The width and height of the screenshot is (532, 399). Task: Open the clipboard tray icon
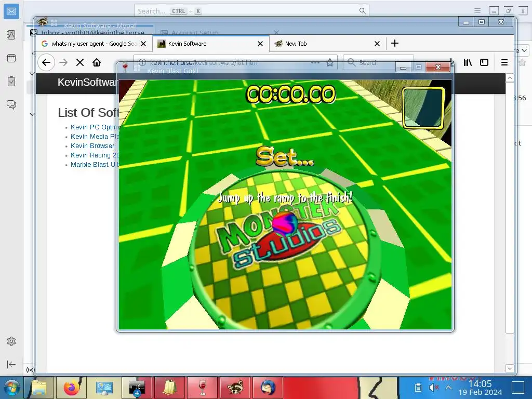[418, 388]
